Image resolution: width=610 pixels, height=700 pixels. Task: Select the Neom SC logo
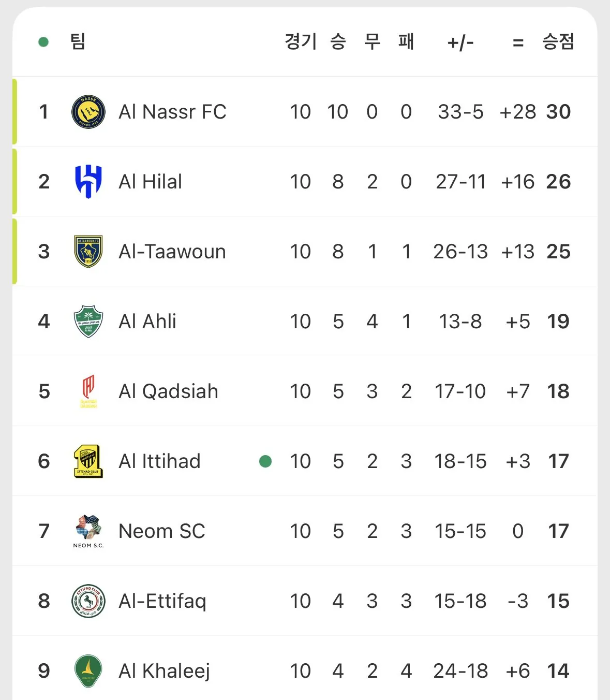coord(88,531)
